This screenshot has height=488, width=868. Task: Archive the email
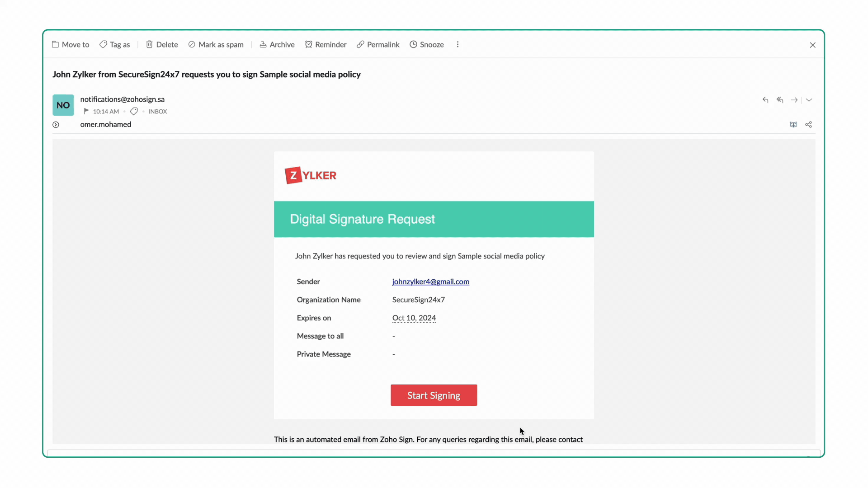pos(277,44)
